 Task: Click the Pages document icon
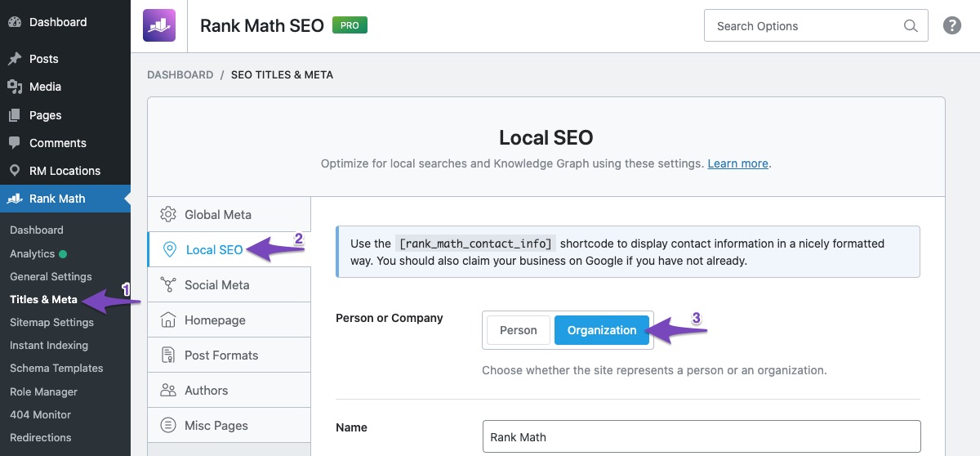click(x=15, y=115)
